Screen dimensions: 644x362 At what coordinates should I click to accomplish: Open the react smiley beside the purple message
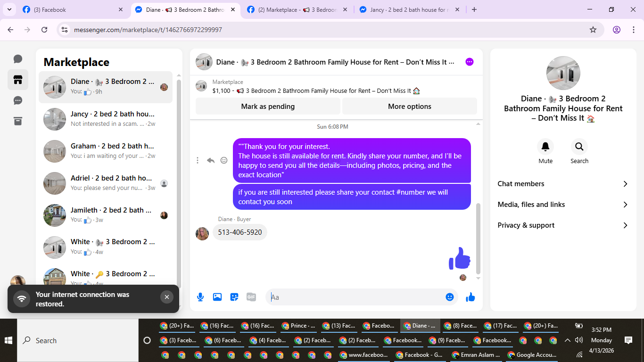224,160
